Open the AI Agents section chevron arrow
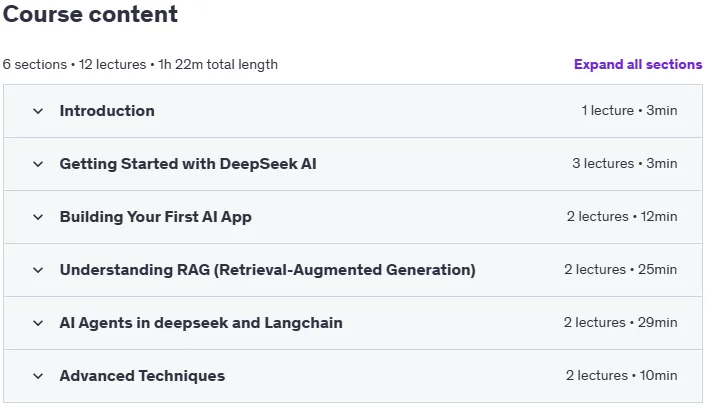The height and width of the screenshot is (408, 708). coord(38,323)
